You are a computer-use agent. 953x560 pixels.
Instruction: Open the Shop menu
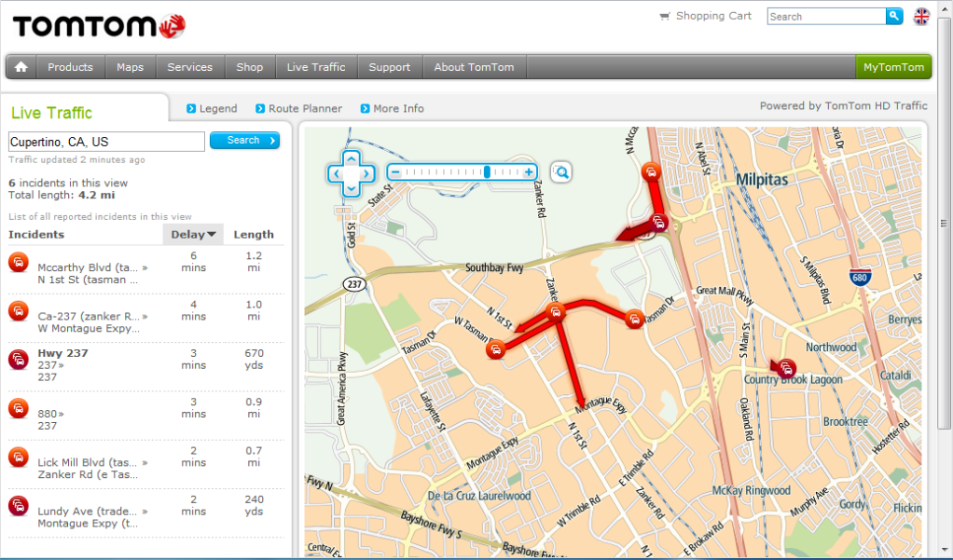(x=250, y=67)
